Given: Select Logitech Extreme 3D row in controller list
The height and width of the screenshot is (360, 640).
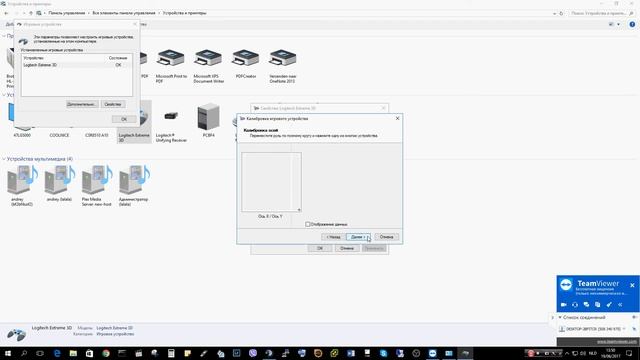Looking at the screenshot, I should pyautogui.click(x=77, y=65).
